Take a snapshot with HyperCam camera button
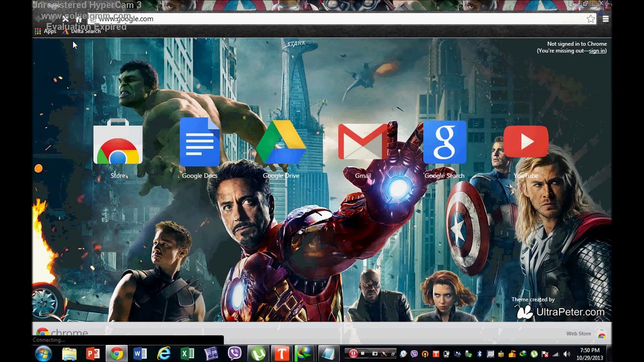This screenshot has width=644, height=362. pyautogui.click(x=374, y=353)
